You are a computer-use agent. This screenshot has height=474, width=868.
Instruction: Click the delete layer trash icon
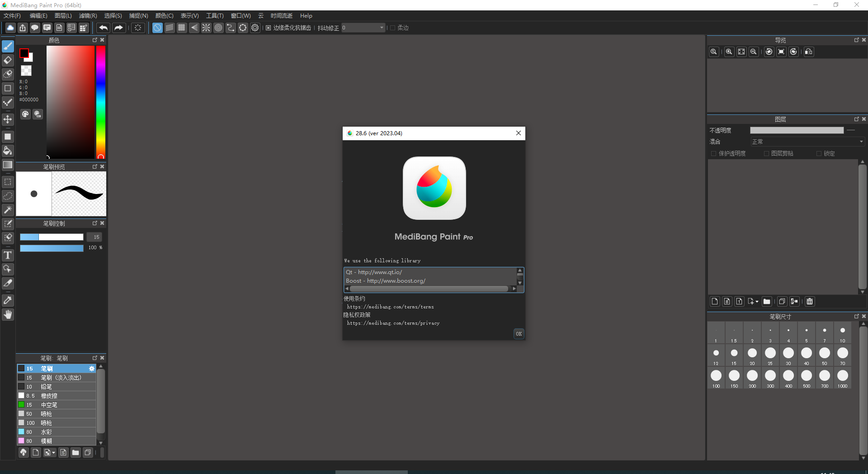[x=810, y=302]
